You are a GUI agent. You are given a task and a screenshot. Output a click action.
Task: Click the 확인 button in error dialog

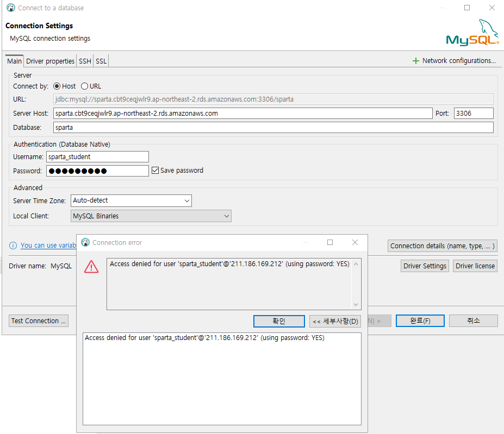click(x=279, y=321)
